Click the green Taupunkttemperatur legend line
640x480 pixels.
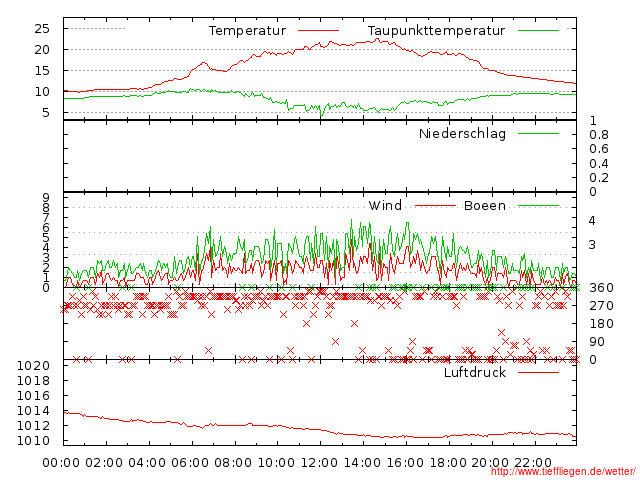[x=538, y=31]
